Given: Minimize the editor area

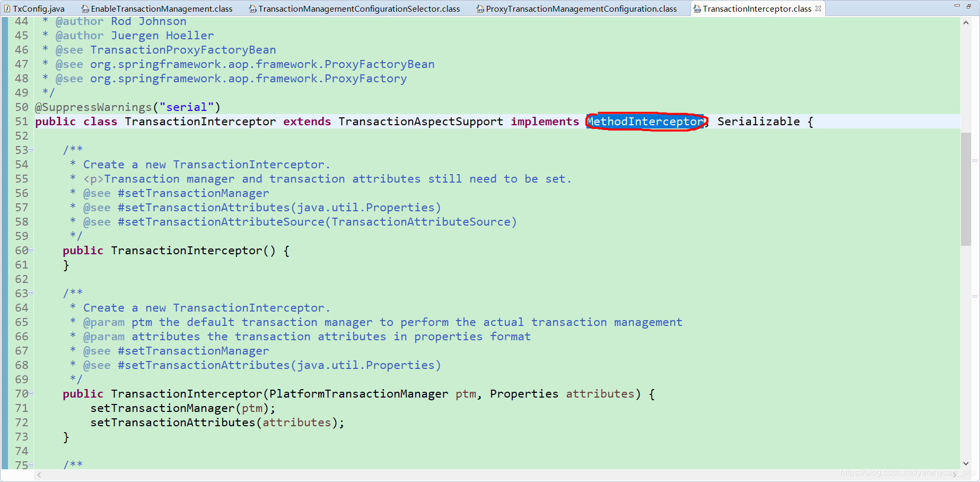Looking at the screenshot, I should [957, 6].
